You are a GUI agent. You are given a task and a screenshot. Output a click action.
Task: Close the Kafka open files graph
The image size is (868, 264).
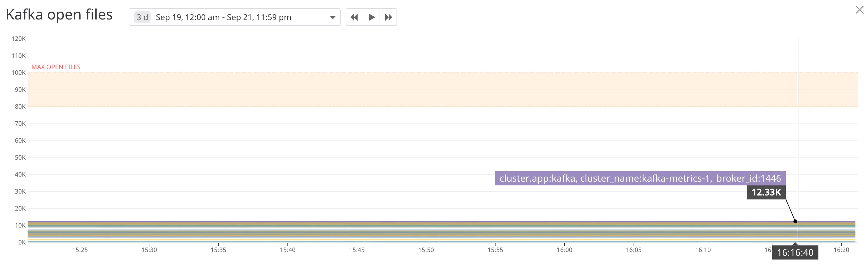tap(859, 10)
